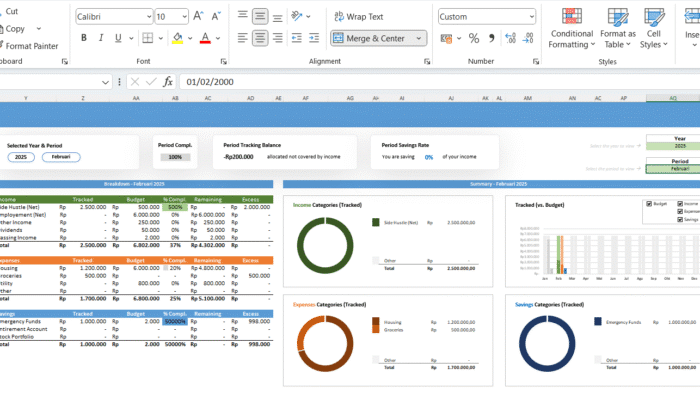This screenshot has height=400, width=700.
Task: Click the Borders icon
Action: (x=147, y=38)
